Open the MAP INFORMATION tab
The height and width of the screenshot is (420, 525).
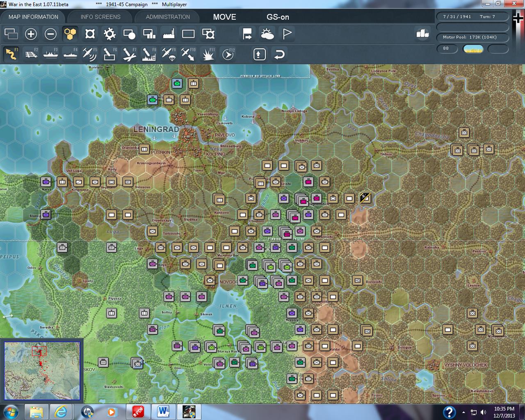[x=33, y=17]
